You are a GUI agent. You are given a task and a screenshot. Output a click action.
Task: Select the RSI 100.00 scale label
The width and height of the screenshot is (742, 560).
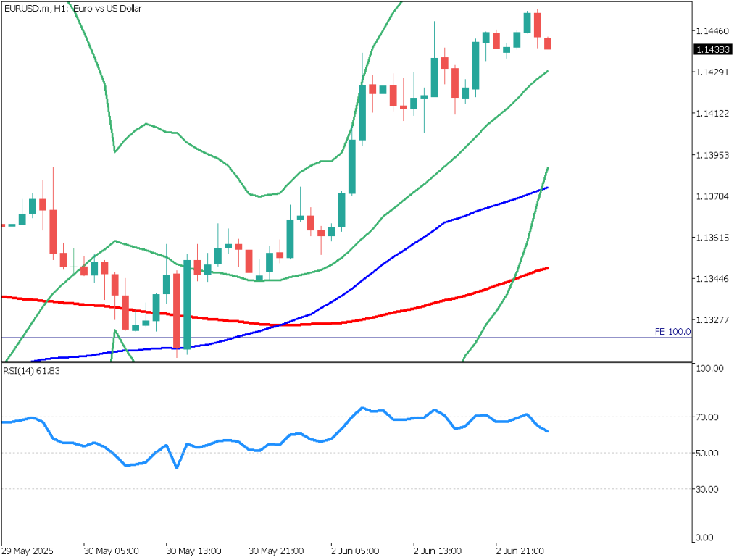709,369
